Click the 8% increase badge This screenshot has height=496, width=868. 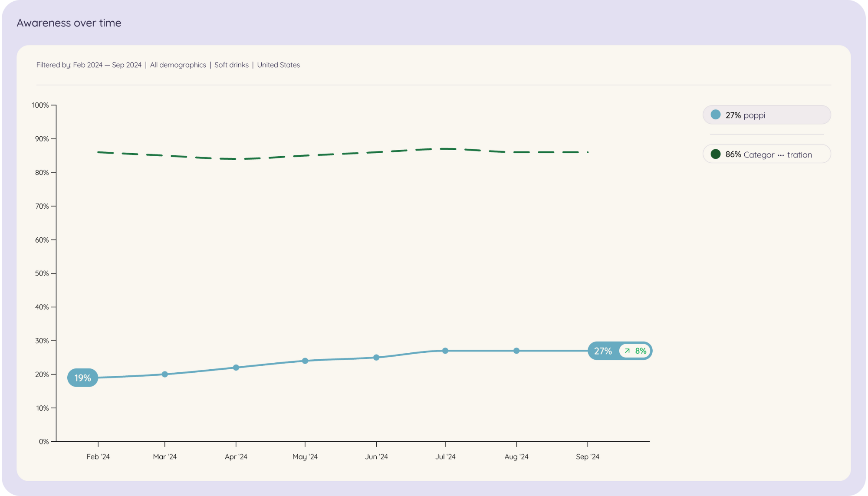635,351
